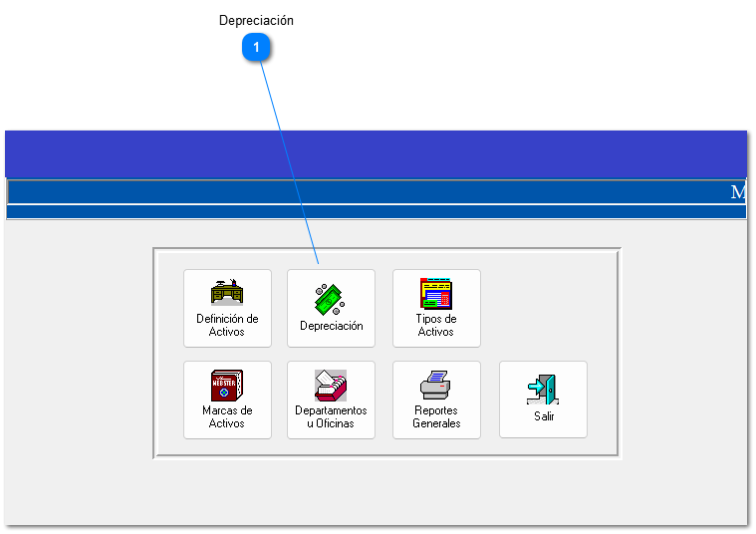Click the Depreciación caption above the callout
The height and width of the screenshot is (534, 756).
[x=256, y=21]
